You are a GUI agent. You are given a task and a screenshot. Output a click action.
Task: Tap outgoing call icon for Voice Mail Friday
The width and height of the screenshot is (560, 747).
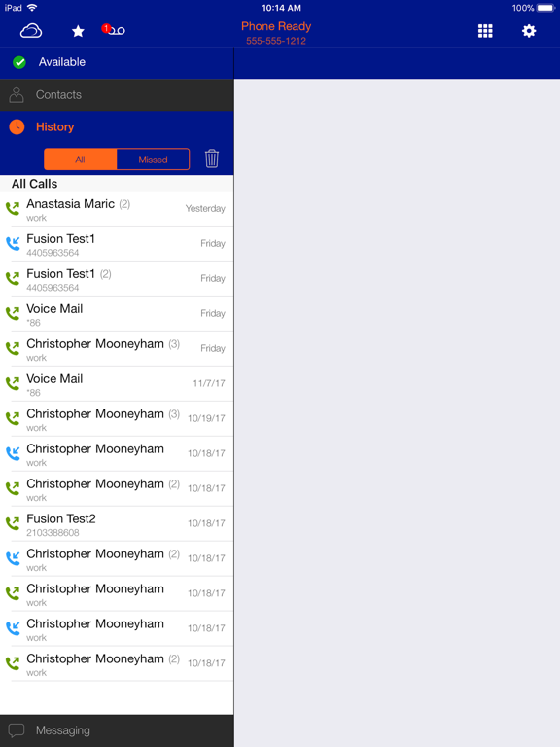point(13,313)
